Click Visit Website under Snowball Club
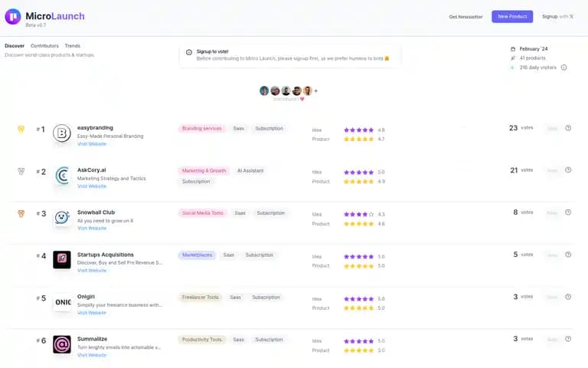Image resolution: width=588 pixels, height=368 pixels. pyautogui.click(x=92, y=228)
